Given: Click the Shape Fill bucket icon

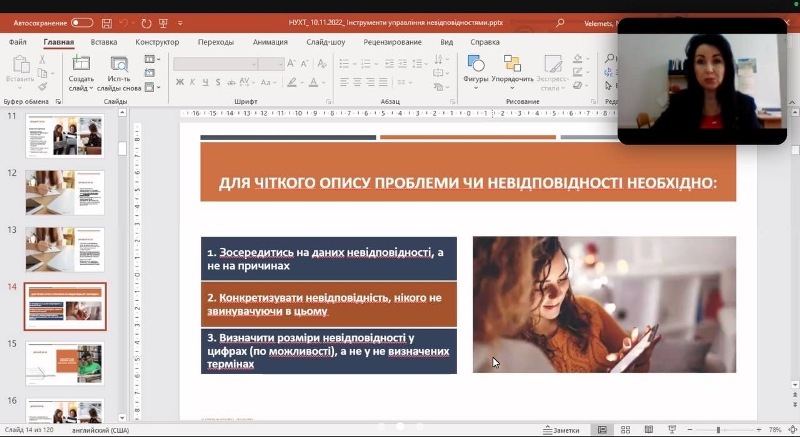Looking at the screenshot, I should click(579, 59).
